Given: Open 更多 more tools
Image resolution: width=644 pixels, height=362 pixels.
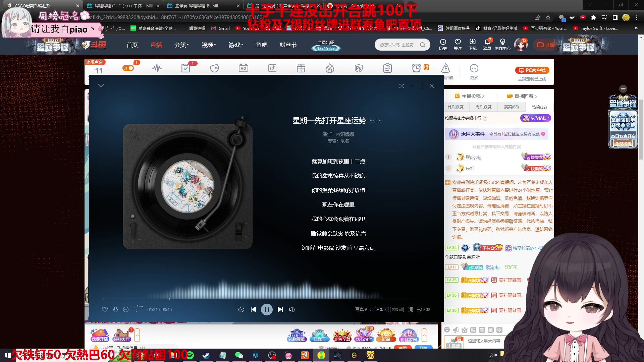Looking at the screenshot, I should tap(474, 72).
